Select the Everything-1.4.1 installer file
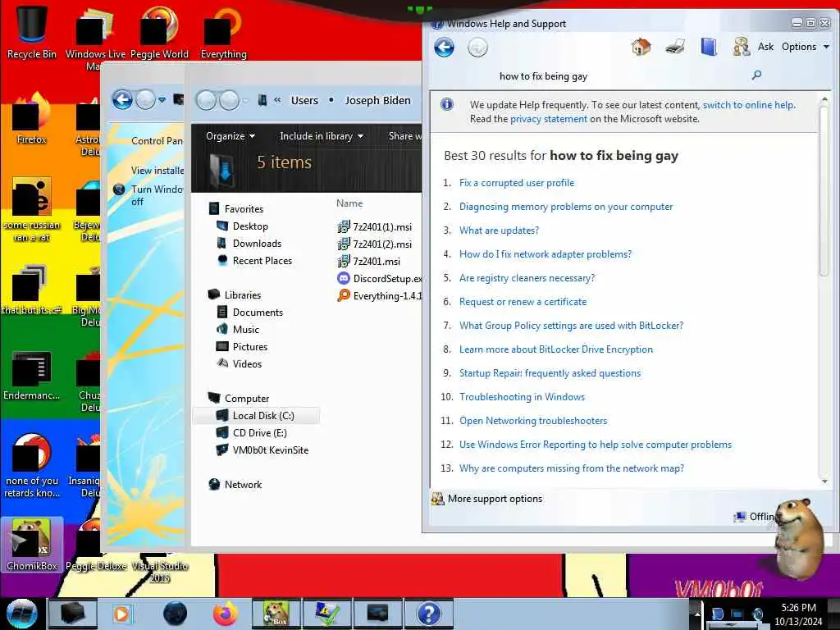 379,295
